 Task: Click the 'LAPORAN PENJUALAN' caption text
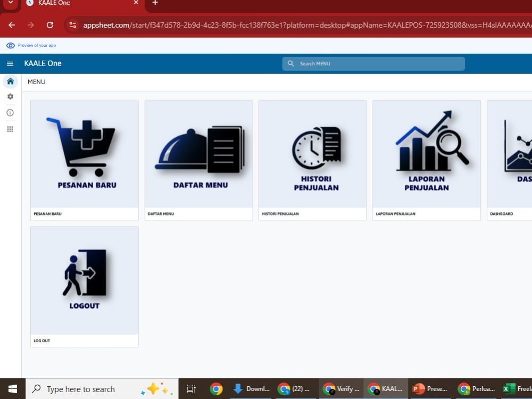(396, 214)
